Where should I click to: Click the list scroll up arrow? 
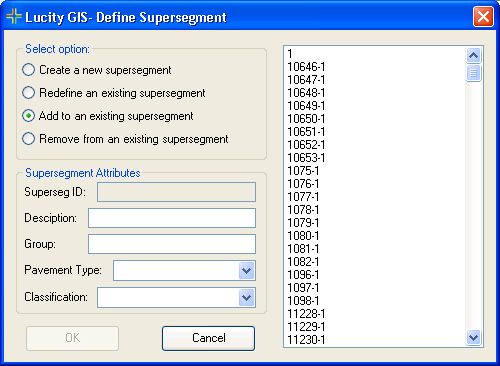pos(473,55)
